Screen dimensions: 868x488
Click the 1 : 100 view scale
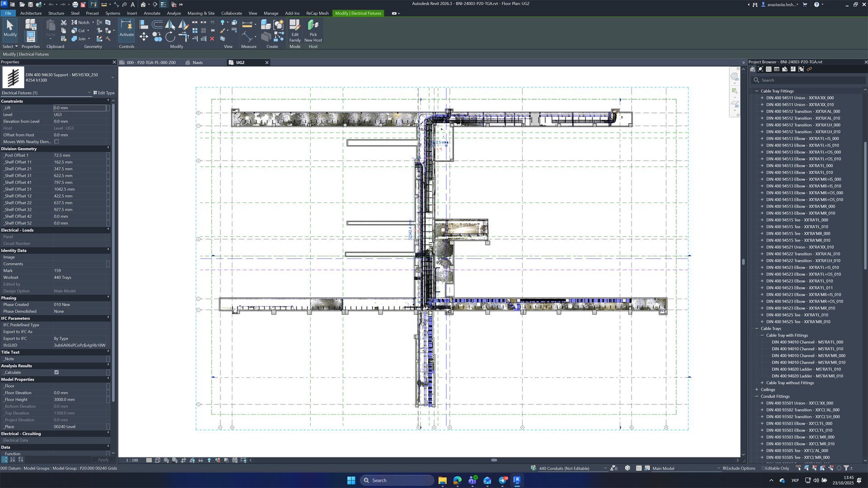pos(132,460)
